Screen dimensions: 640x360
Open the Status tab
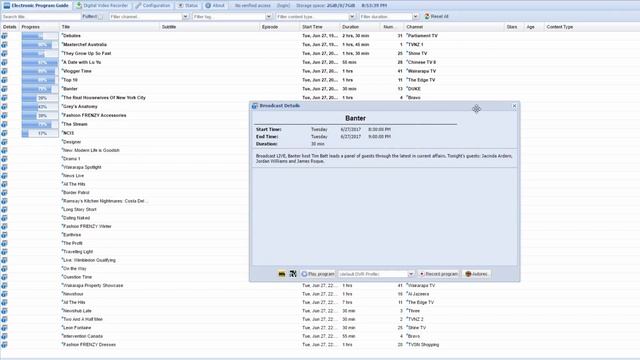coord(188,6)
